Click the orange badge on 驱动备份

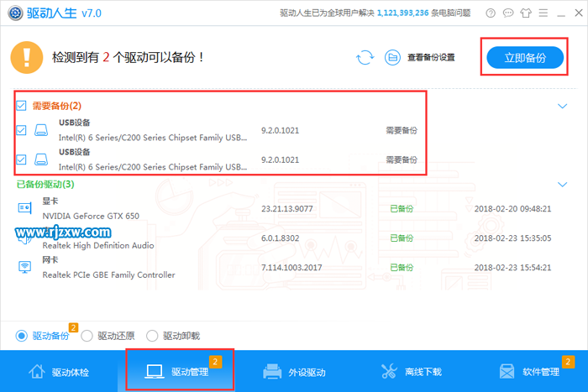coord(73,327)
